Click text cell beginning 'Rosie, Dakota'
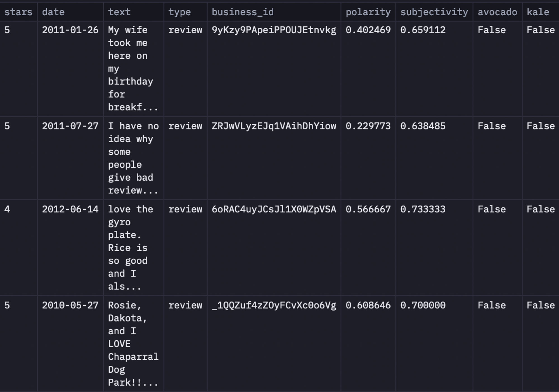The image size is (559, 392). click(x=133, y=344)
